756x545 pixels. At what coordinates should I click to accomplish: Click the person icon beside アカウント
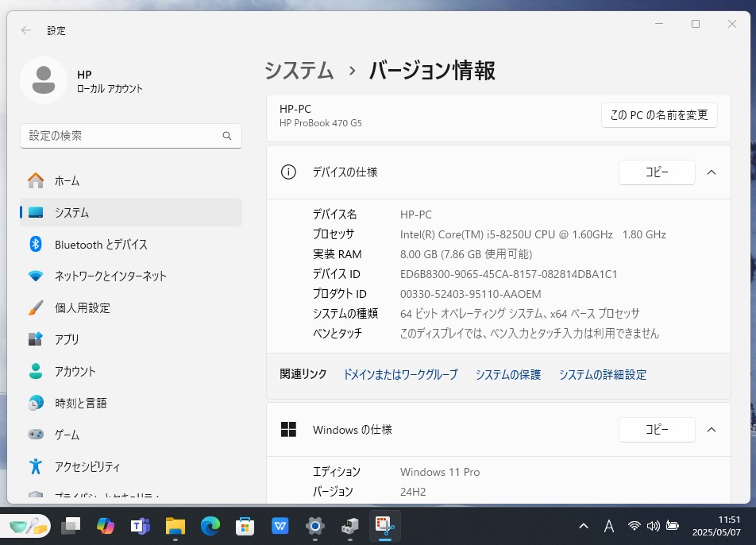point(36,371)
